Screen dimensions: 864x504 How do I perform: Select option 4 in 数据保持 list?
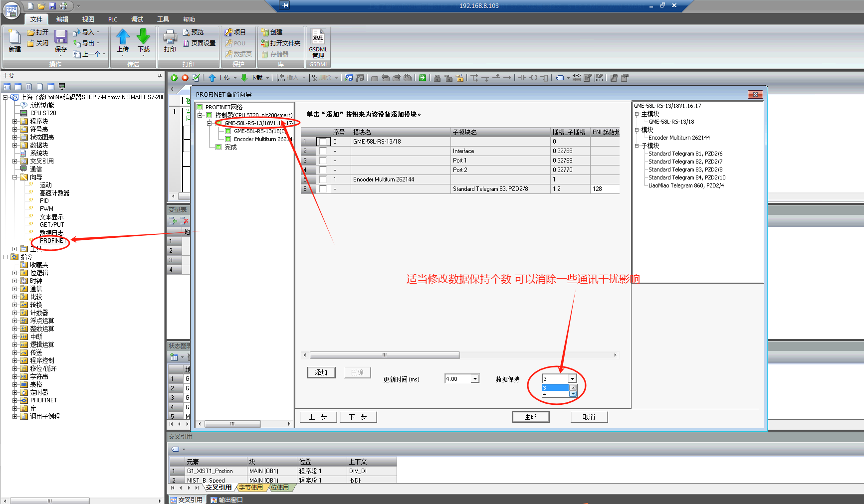tap(556, 394)
